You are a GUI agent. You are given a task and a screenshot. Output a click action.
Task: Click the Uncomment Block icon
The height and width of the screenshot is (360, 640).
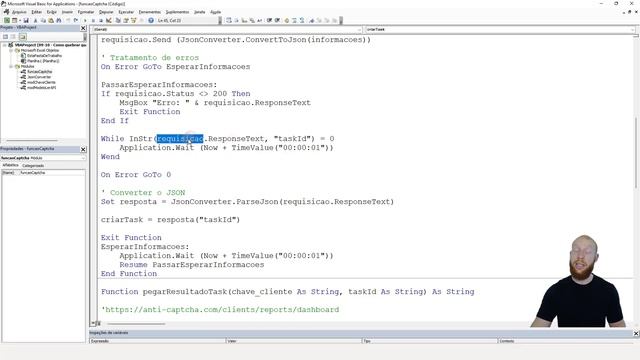tap(302, 20)
